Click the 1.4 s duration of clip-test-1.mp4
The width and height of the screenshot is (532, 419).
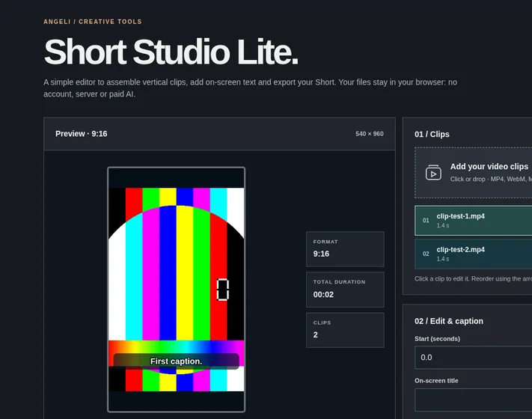pyautogui.click(x=443, y=225)
